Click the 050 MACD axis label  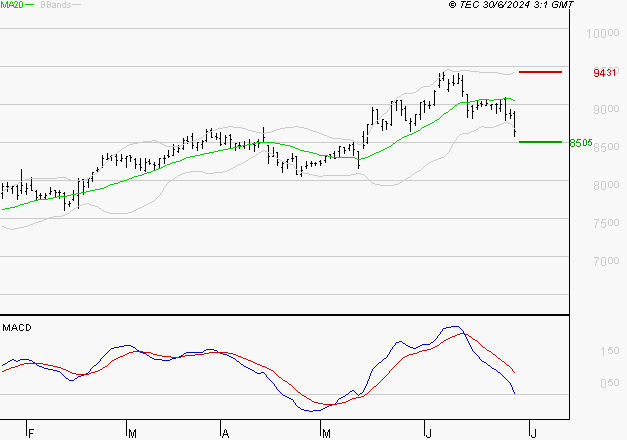(x=610, y=383)
